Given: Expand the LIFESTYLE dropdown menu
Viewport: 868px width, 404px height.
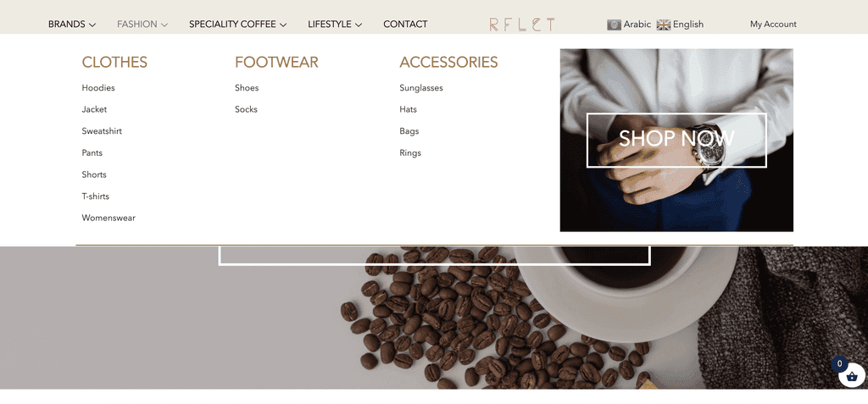Looking at the screenshot, I should (335, 25).
